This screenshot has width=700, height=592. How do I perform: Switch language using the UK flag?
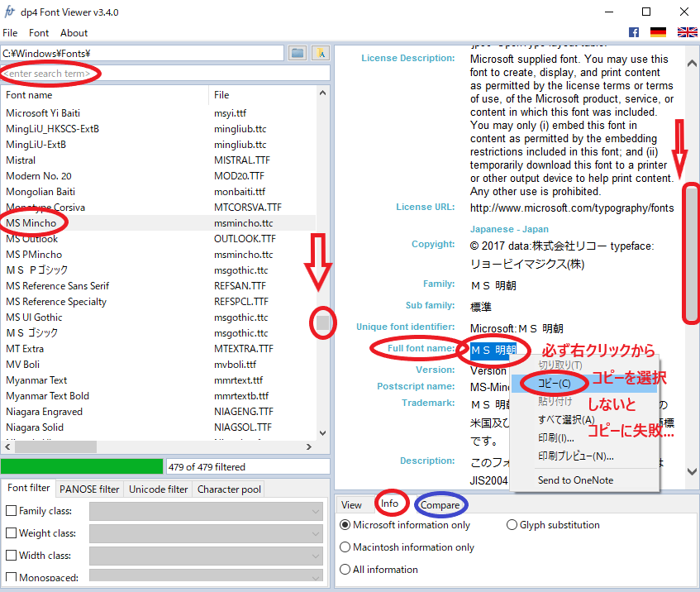coord(687,32)
